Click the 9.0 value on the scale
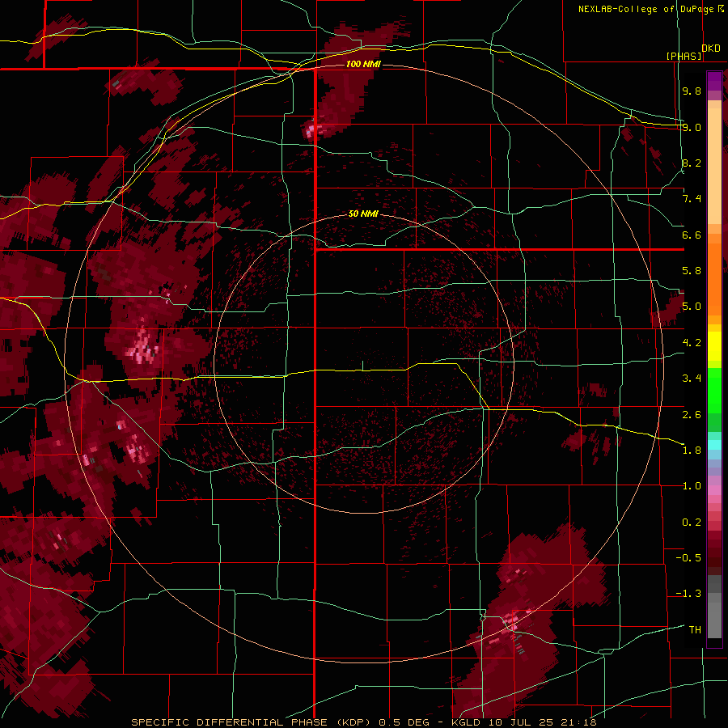 pyautogui.click(x=692, y=127)
